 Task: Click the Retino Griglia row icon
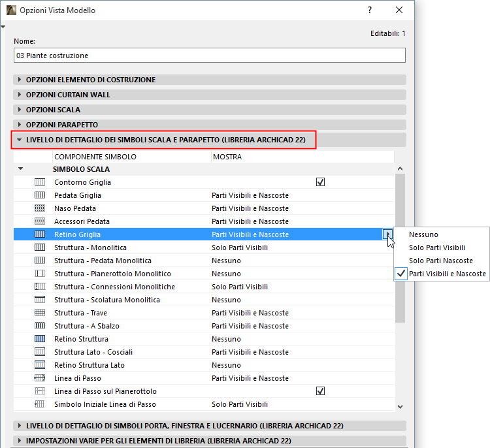(40, 234)
